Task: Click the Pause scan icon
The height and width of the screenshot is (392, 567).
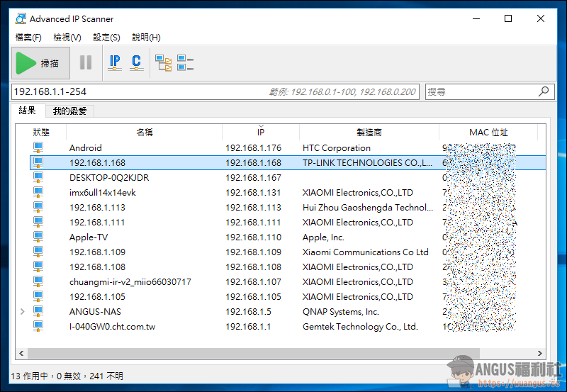Action: 86,63
